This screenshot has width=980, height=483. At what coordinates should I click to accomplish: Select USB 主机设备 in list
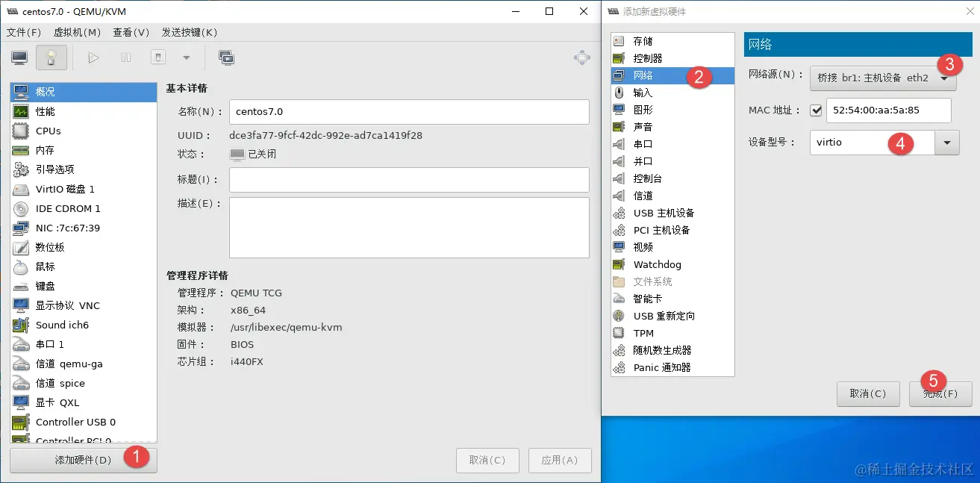pos(672,213)
